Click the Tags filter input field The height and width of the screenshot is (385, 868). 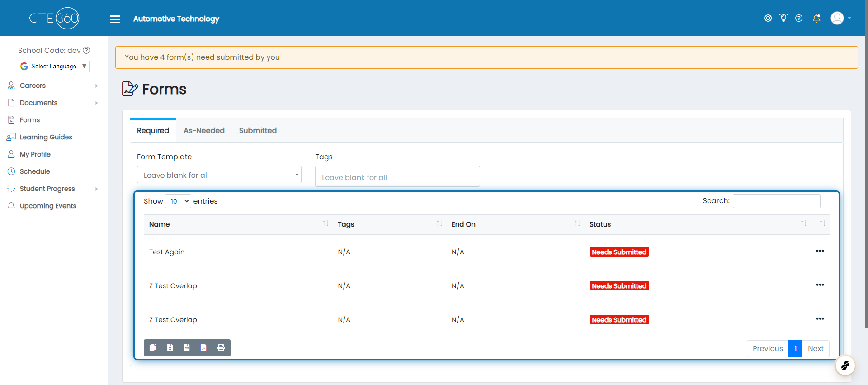(397, 176)
